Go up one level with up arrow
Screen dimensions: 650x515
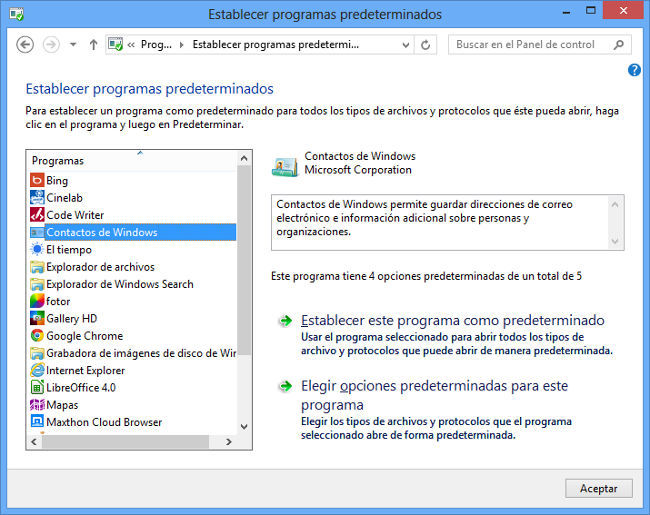pyautogui.click(x=94, y=44)
